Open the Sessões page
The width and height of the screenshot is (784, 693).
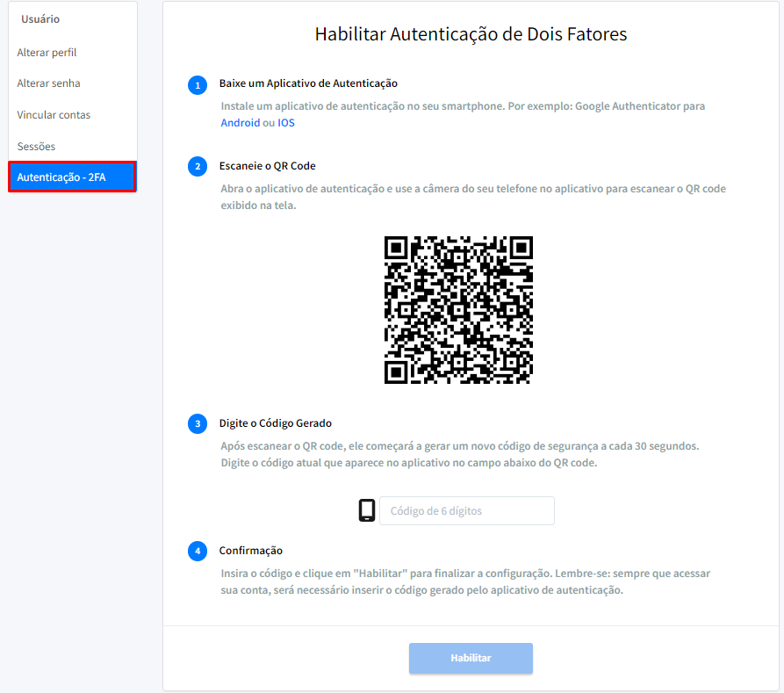36,146
